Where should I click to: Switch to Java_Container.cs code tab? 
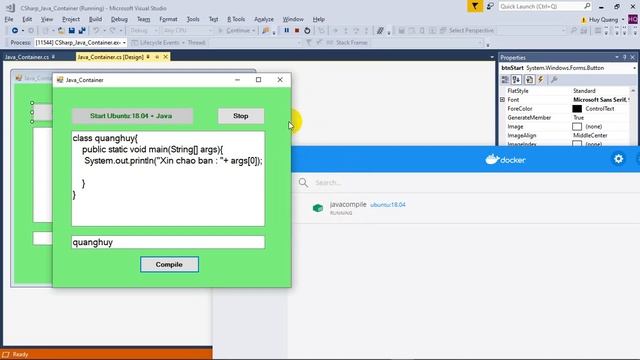point(27,57)
